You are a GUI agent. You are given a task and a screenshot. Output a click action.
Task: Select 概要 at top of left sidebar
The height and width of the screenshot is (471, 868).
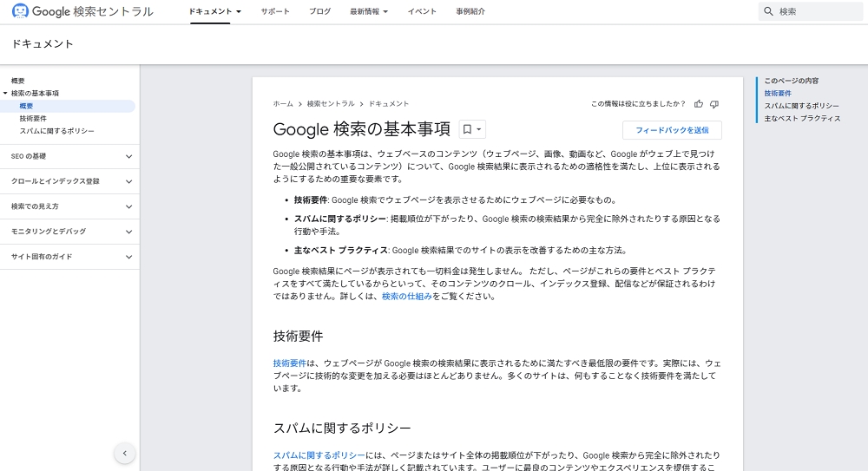[17, 81]
